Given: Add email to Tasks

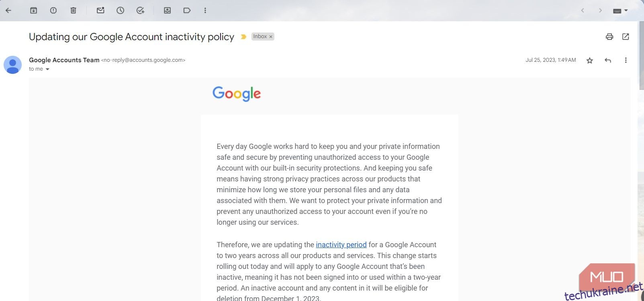Looking at the screenshot, I should click(x=140, y=10).
